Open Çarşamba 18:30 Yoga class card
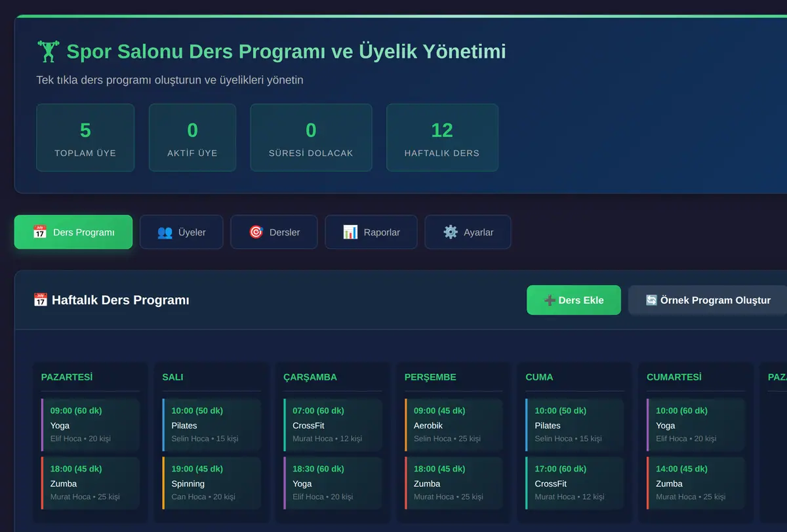 coord(333,483)
